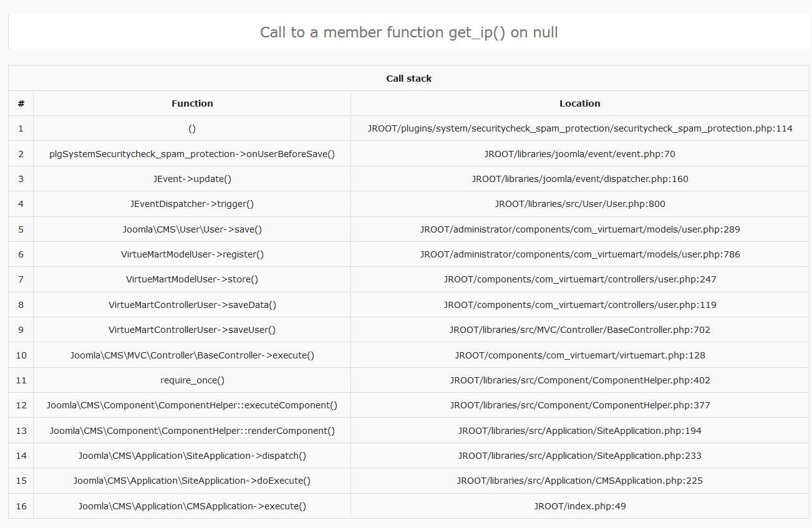Image resolution: width=812 pixels, height=528 pixels.
Task: Click the SiteApplication->dispatch() function cell
Action: [192, 456]
